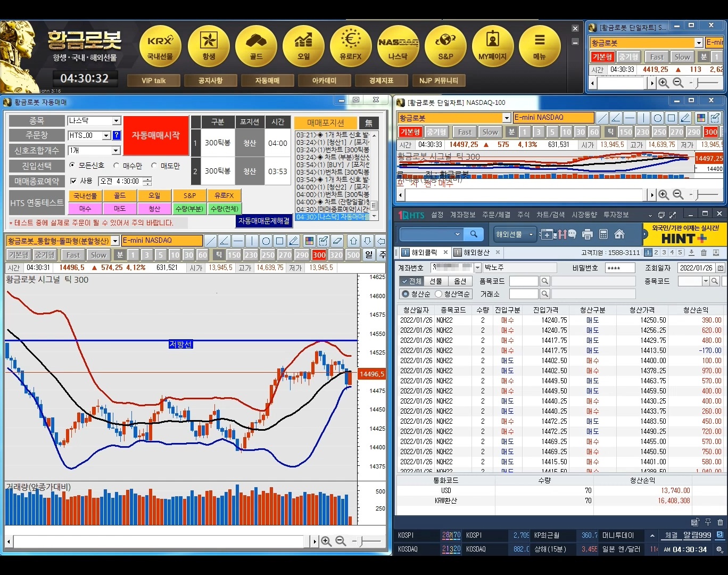Switch to the 해외클릭 tab
This screenshot has height=575, width=728.
pyautogui.click(x=424, y=252)
